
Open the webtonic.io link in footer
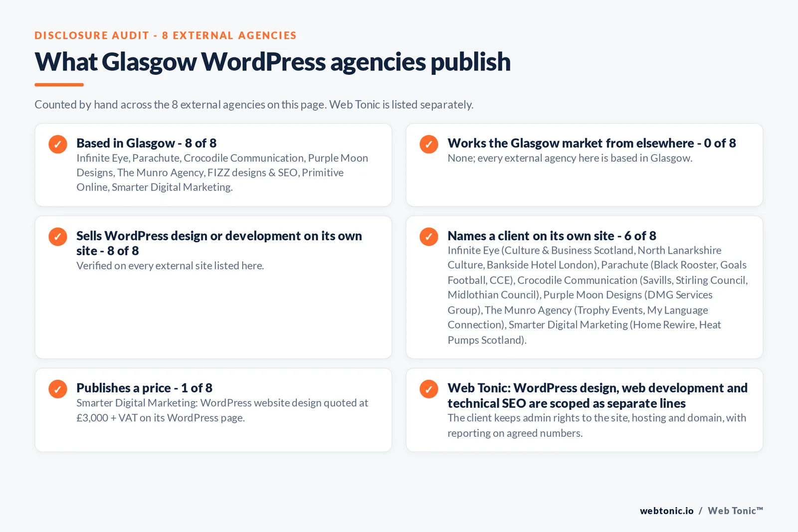(x=666, y=511)
